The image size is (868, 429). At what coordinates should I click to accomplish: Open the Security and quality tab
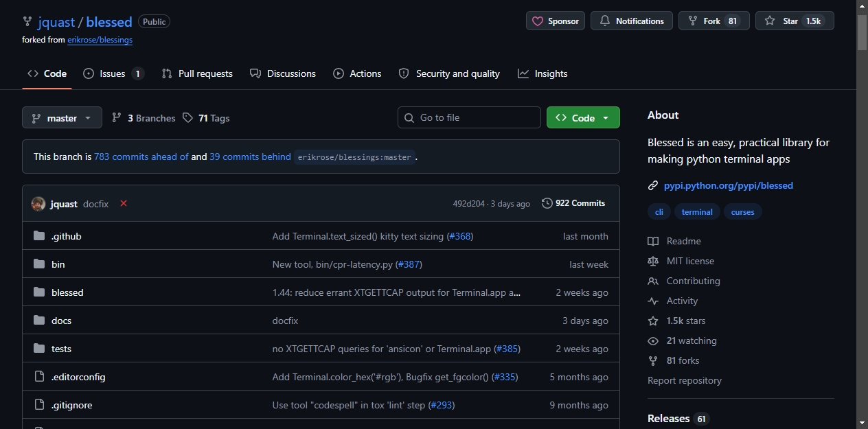click(x=449, y=73)
